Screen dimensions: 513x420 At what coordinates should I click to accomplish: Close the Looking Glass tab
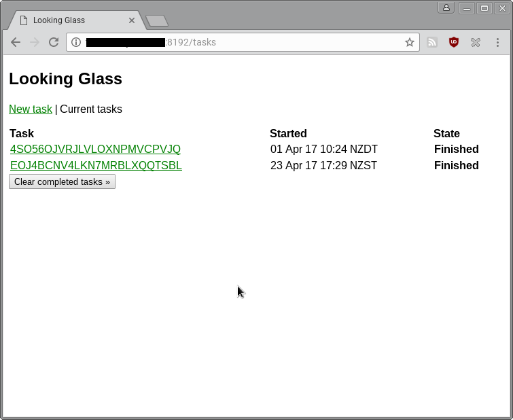coord(132,20)
